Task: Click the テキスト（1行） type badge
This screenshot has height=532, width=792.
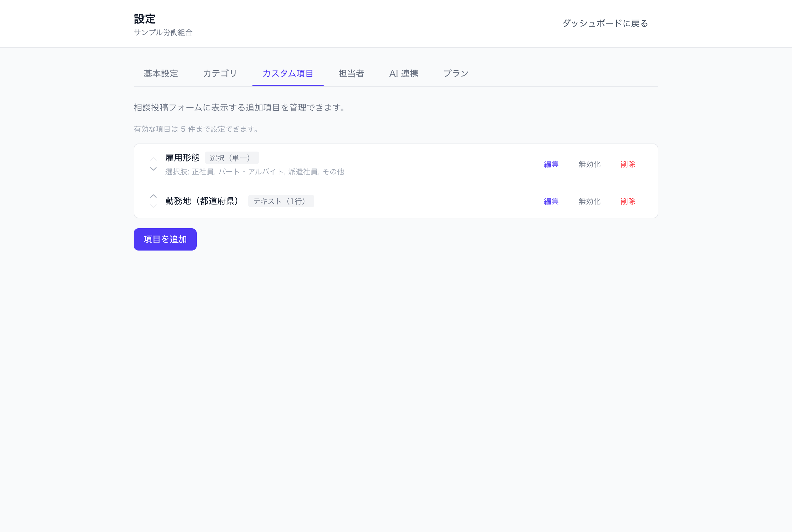Action: coord(281,201)
